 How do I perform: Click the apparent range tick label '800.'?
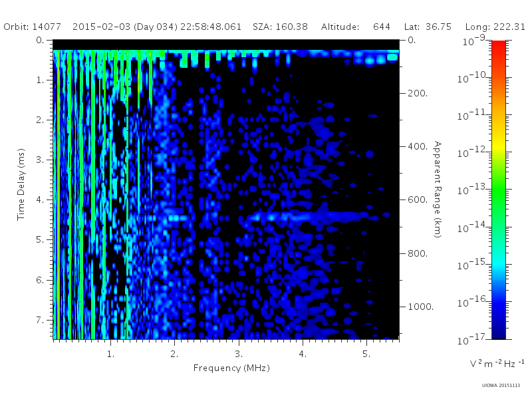tap(418, 253)
